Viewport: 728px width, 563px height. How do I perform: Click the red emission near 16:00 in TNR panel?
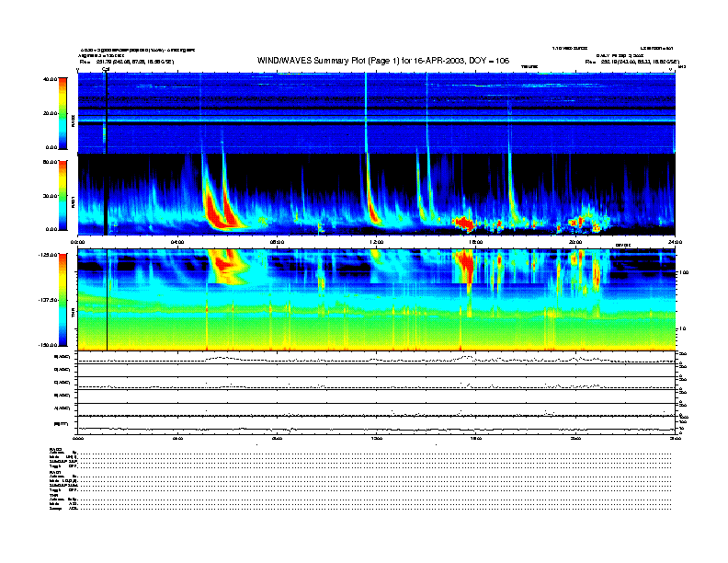click(x=466, y=267)
